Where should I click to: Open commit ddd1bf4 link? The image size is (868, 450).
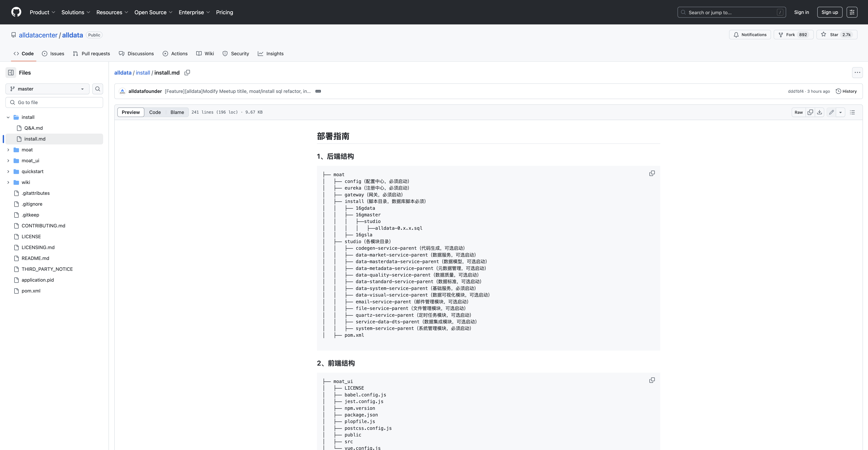click(x=796, y=91)
